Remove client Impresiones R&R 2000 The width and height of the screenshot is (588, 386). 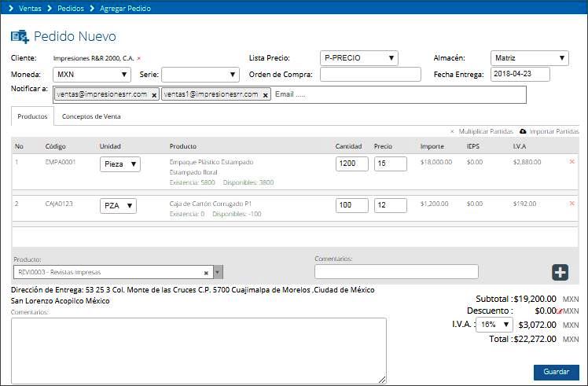[139, 58]
